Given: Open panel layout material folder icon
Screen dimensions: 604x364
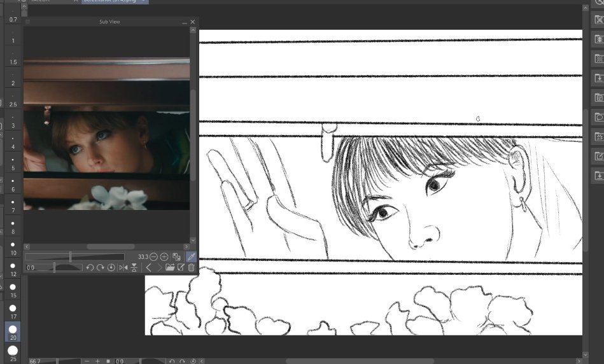Looking at the screenshot, I should 599,97.
